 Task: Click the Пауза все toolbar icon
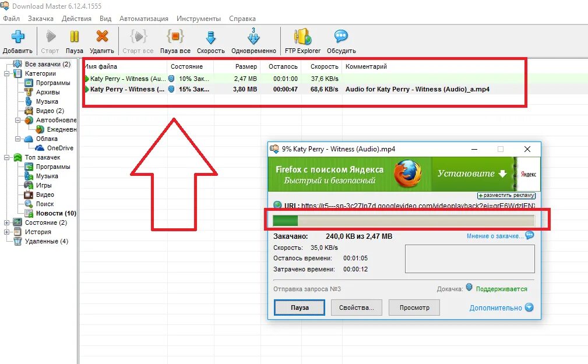[x=175, y=37]
